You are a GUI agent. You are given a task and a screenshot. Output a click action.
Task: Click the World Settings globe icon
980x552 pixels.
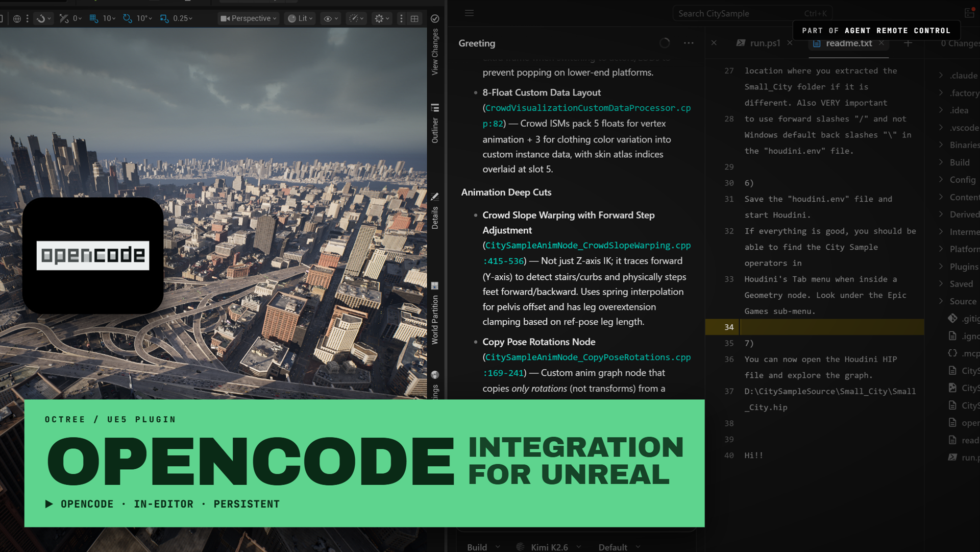click(x=435, y=375)
